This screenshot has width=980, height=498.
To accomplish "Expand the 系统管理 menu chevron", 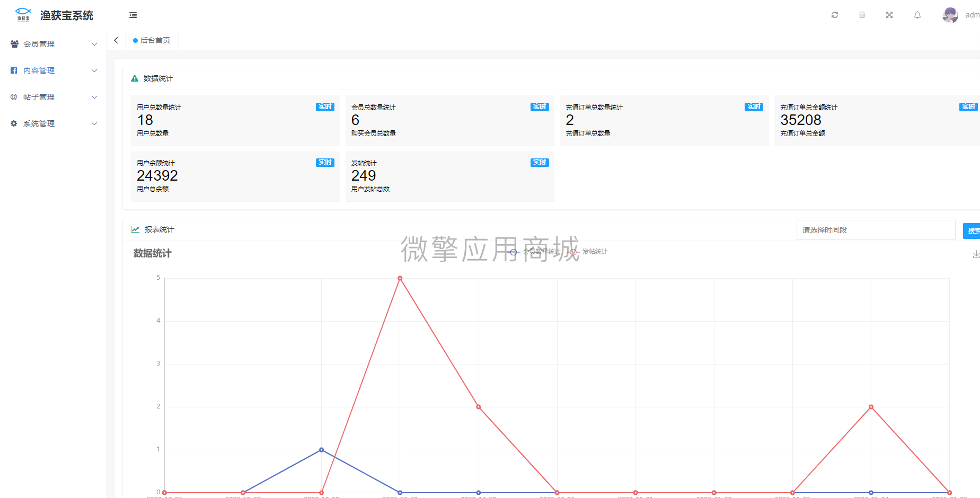I will pos(94,123).
